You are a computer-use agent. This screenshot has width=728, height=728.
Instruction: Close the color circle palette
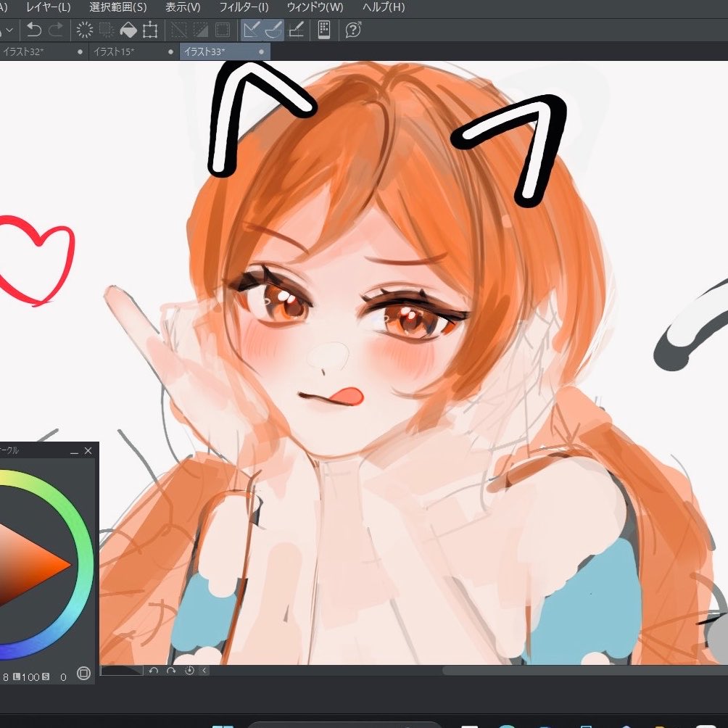pos(88,451)
